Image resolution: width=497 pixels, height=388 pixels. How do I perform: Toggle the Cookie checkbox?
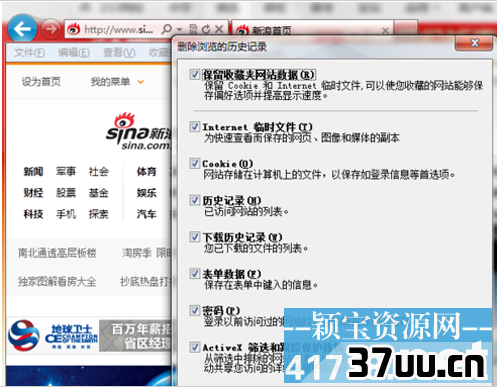pyautogui.click(x=195, y=163)
